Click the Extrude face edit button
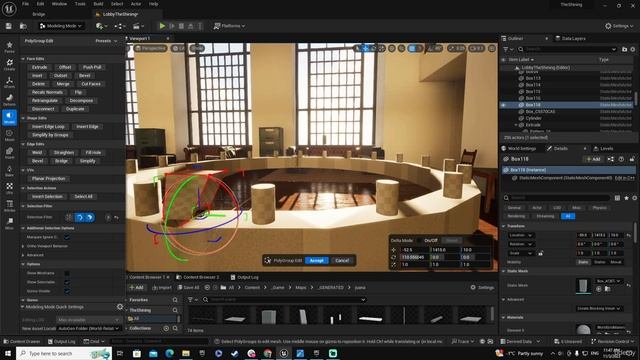640x360 pixels. coord(40,67)
